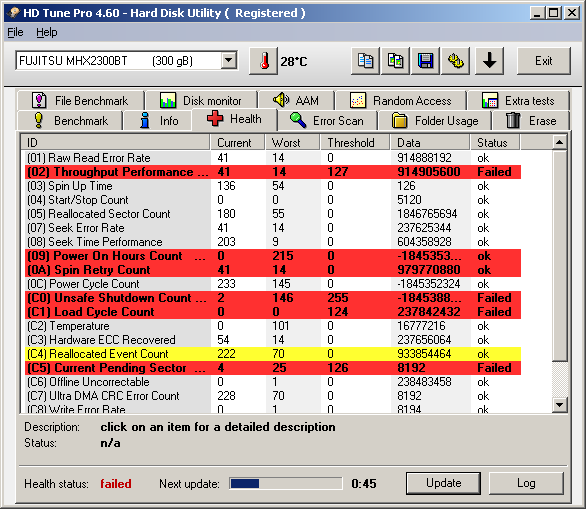Open the Info tab
The height and width of the screenshot is (509, 586).
click(x=158, y=121)
